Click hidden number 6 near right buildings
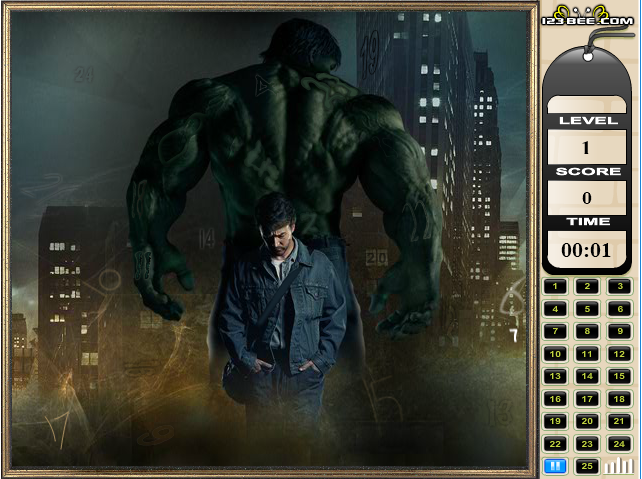The height and width of the screenshot is (479, 642). [513, 298]
